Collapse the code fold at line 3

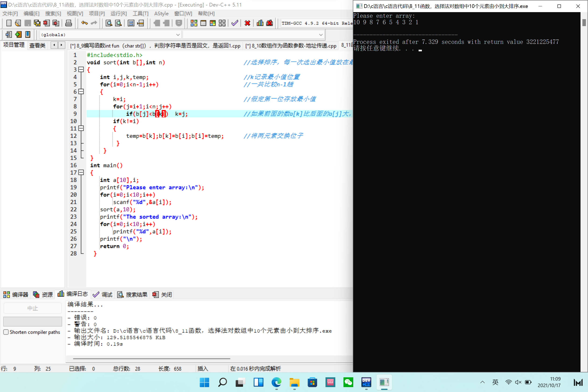tap(81, 70)
